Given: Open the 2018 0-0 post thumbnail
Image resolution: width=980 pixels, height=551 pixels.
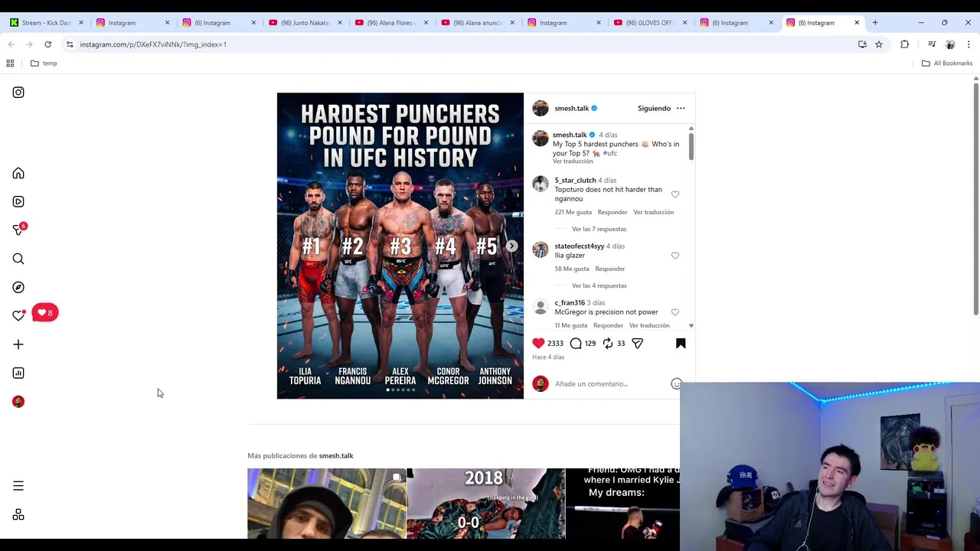Looking at the screenshot, I should pos(486,504).
